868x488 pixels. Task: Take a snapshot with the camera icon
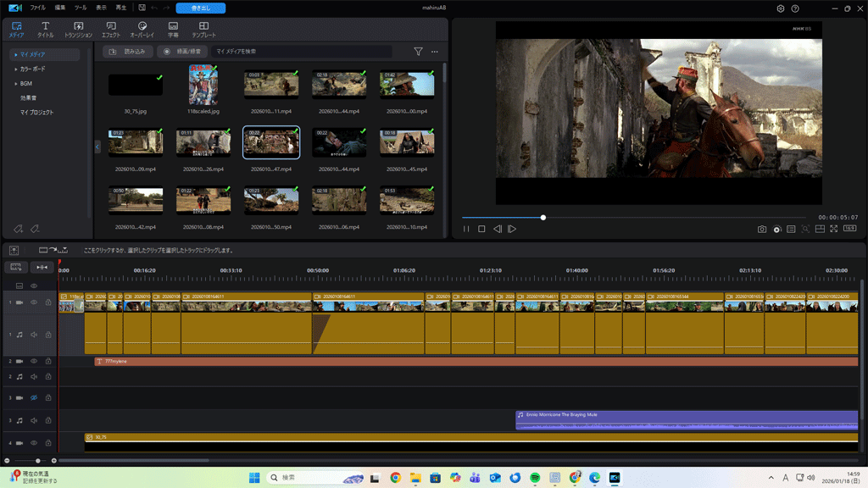coord(762,229)
